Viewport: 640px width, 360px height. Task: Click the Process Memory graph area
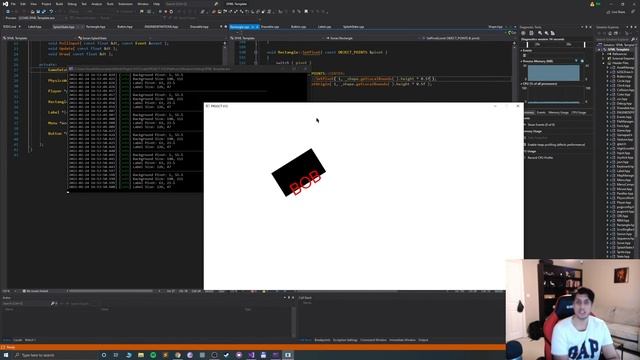click(553, 73)
